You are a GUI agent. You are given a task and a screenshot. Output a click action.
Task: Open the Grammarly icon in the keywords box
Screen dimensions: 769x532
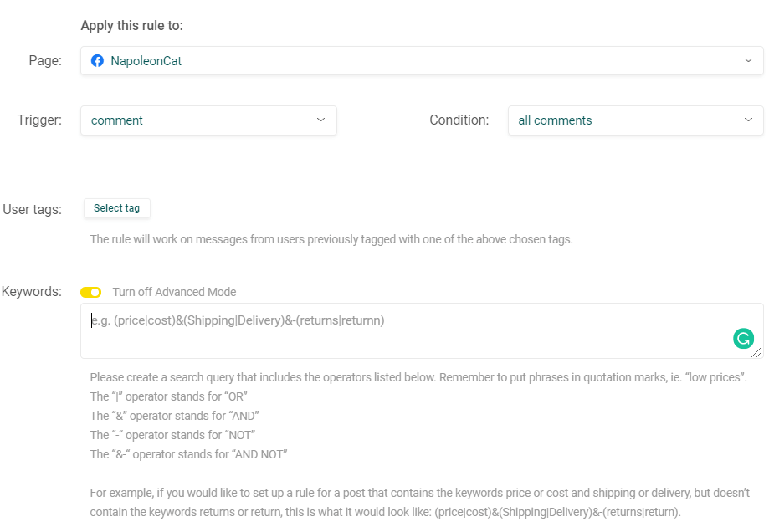click(x=743, y=338)
